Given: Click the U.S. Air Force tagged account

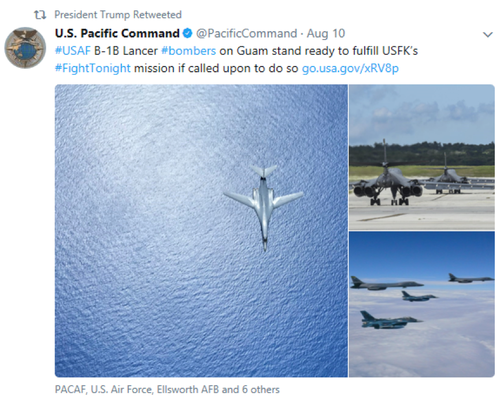Looking at the screenshot, I should point(122,389).
